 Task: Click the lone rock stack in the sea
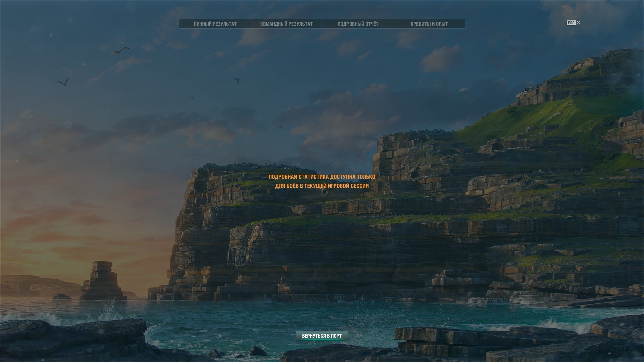pos(102,281)
